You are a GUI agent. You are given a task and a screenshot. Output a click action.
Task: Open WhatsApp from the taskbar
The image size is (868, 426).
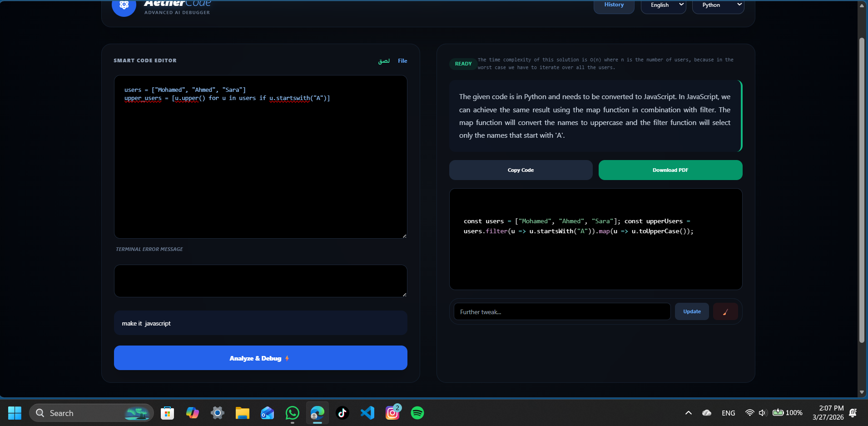[292, 413]
